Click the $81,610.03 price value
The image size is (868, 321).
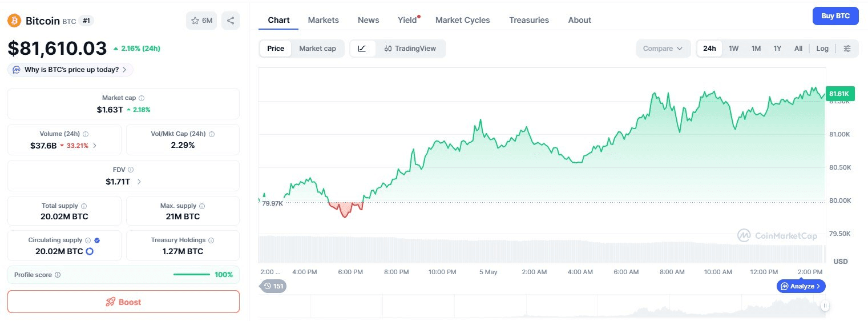coord(57,48)
